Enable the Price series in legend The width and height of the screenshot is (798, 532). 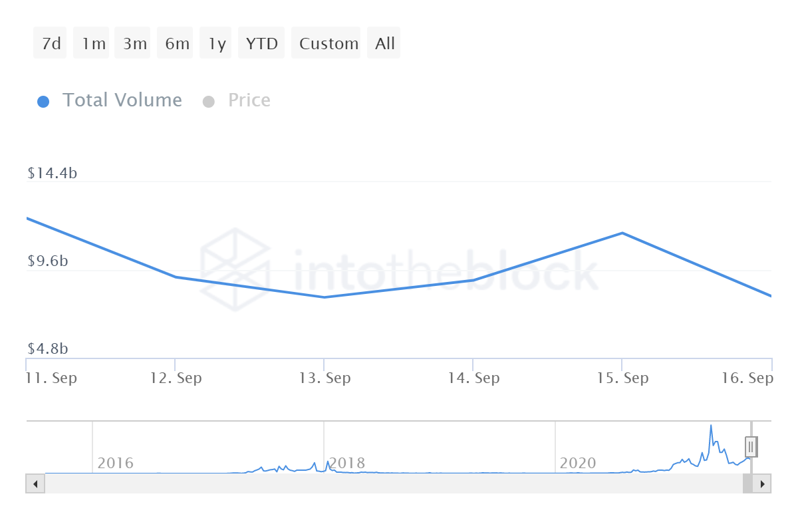249,100
